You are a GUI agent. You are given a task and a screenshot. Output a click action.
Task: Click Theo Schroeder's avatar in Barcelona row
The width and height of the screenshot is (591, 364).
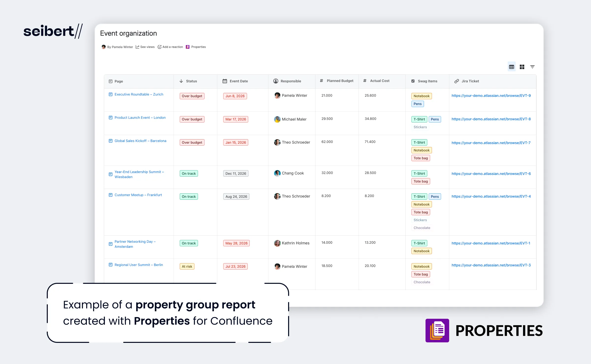tap(277, 142)
